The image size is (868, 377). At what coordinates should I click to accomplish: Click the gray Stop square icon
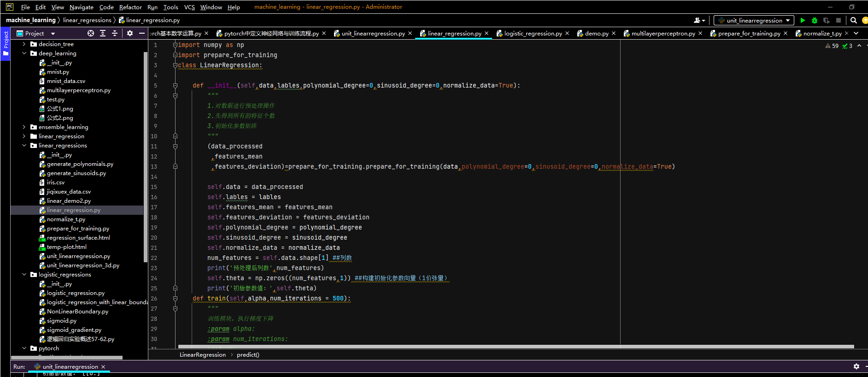click(x=839, y=20)
